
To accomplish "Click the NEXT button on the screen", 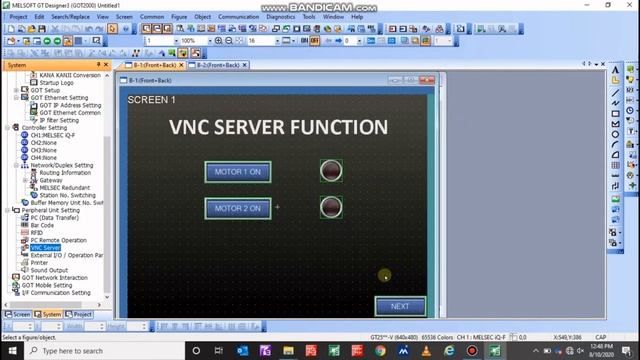I will tap(400, 307).
